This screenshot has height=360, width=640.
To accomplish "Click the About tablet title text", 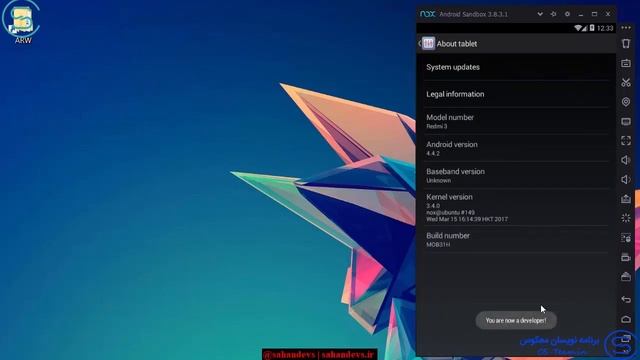I will pyautogui.click(x=457, y=44).
